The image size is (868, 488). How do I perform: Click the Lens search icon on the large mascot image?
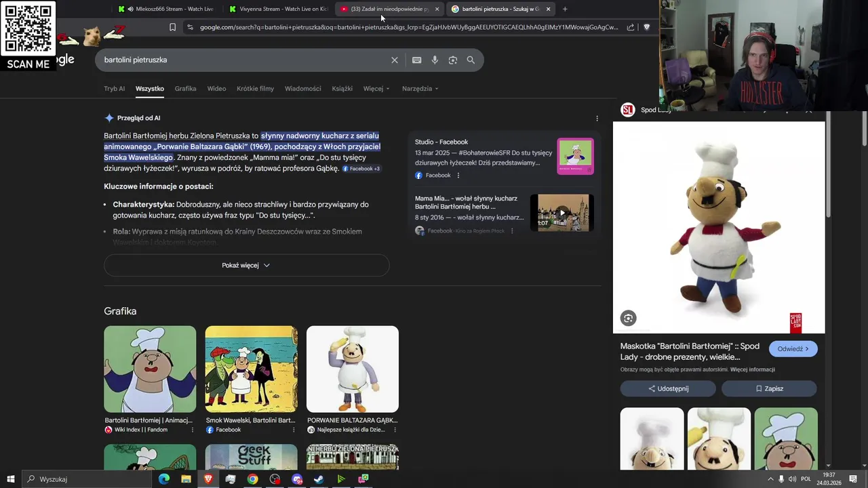click(x=628, y=318)
